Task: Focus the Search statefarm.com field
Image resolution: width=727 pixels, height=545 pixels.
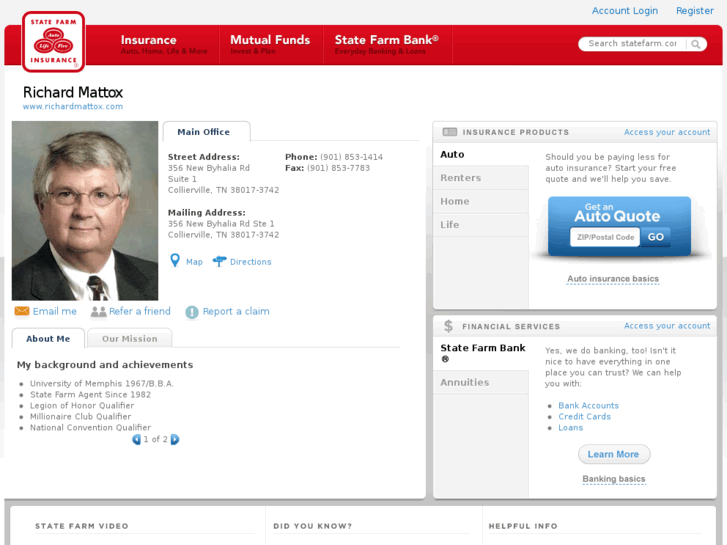Action: point(633,44)
